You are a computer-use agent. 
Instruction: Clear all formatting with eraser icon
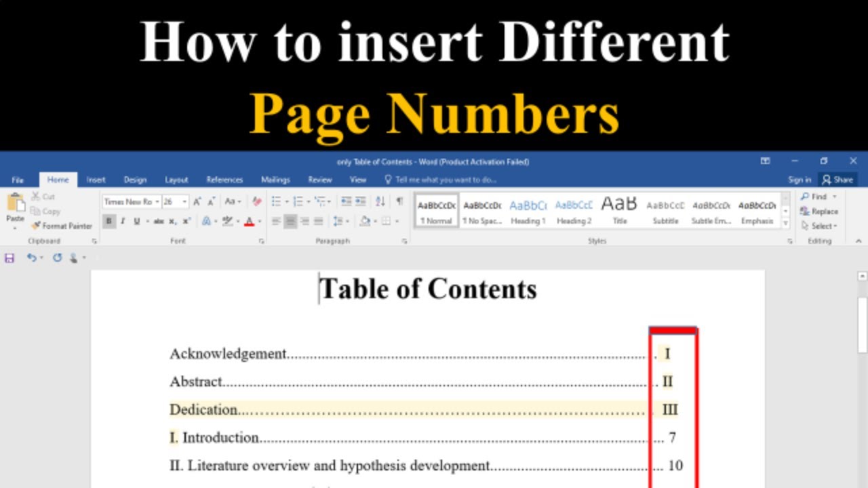click(256, 201)
